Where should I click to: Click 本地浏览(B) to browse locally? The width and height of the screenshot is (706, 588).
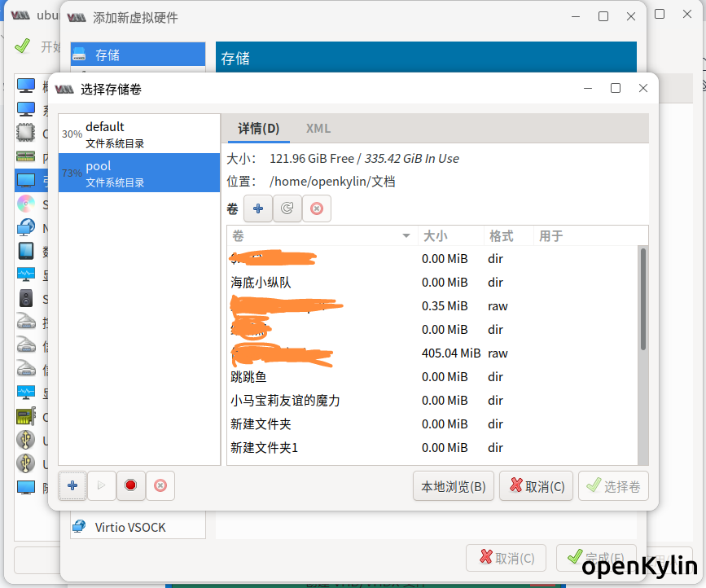coord(453,486)
